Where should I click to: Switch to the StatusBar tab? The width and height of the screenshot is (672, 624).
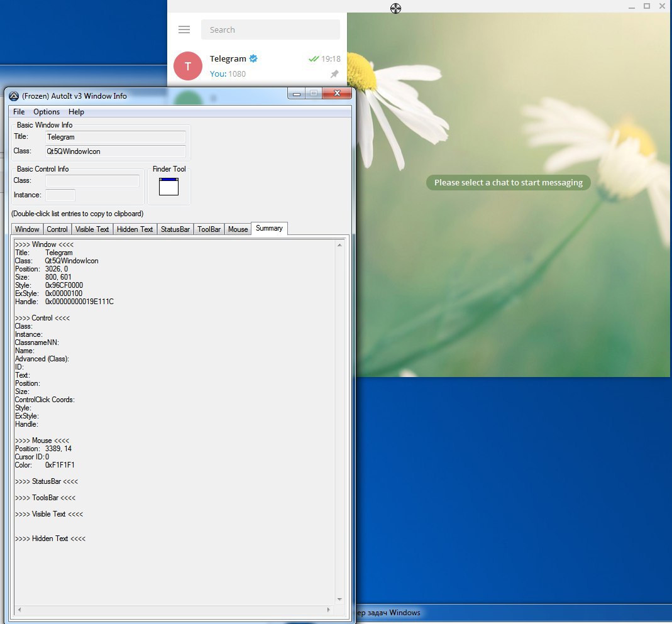[175, 229]
